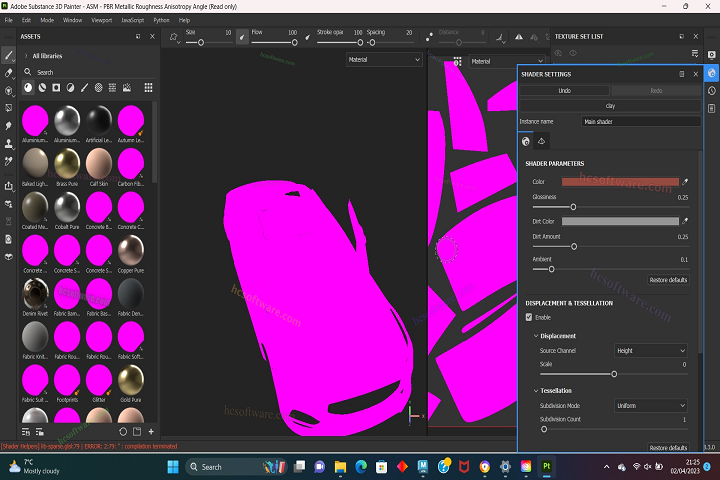Viewport: 720px width, 480px height.
Task: Click the gray Dirt Color swatch
Action: click(x=620, y=221)
